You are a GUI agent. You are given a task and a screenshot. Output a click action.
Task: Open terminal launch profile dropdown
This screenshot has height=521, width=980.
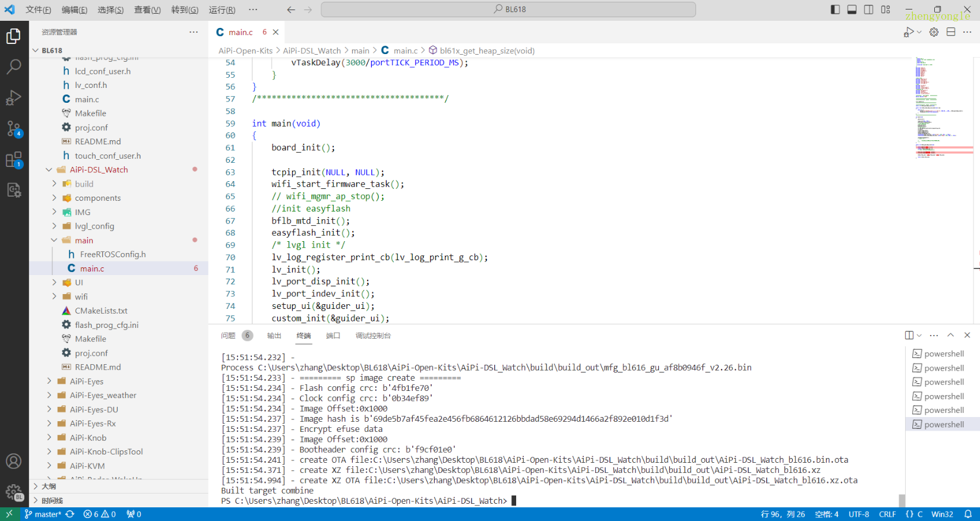pos(919,335)
